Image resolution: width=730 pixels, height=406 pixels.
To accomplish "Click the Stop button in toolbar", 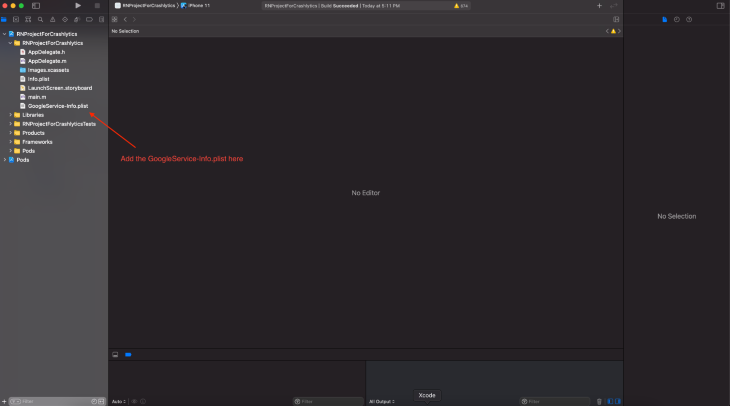I will 97,6.
